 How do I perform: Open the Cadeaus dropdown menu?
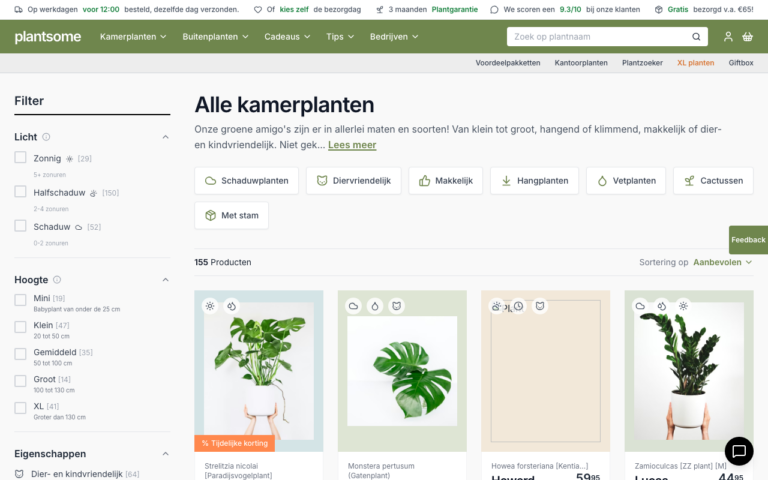click(288, 37)
